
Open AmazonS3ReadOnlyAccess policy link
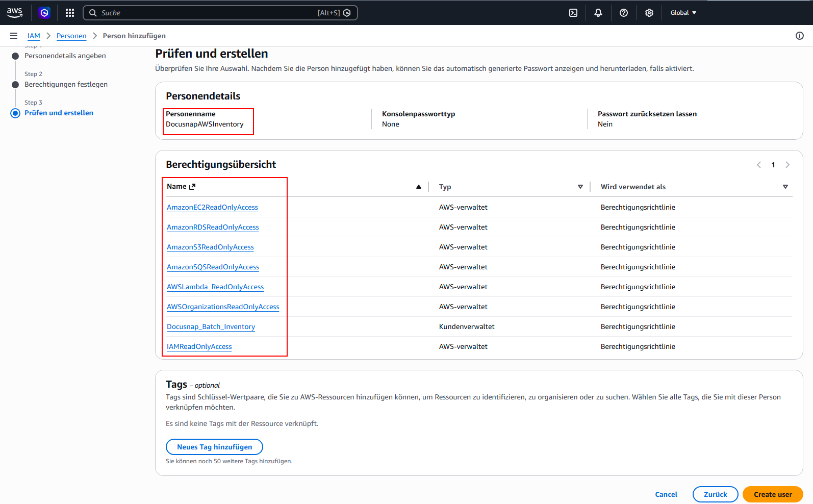pos(210,247)
